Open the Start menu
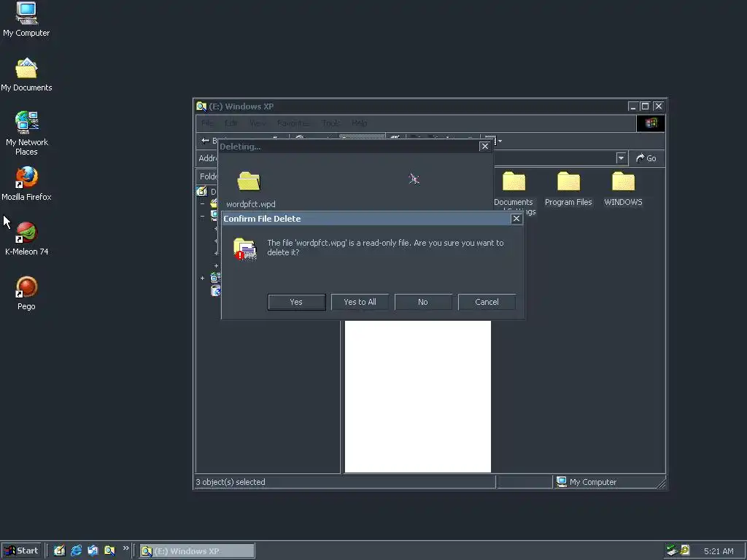The image size is (747, 560). coord(21,551)
